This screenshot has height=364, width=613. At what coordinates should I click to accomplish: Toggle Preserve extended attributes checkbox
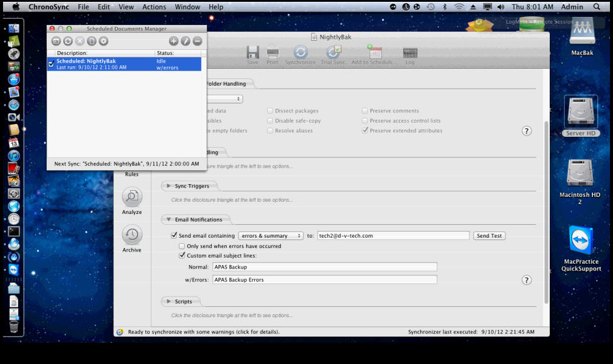pos(365,131)
